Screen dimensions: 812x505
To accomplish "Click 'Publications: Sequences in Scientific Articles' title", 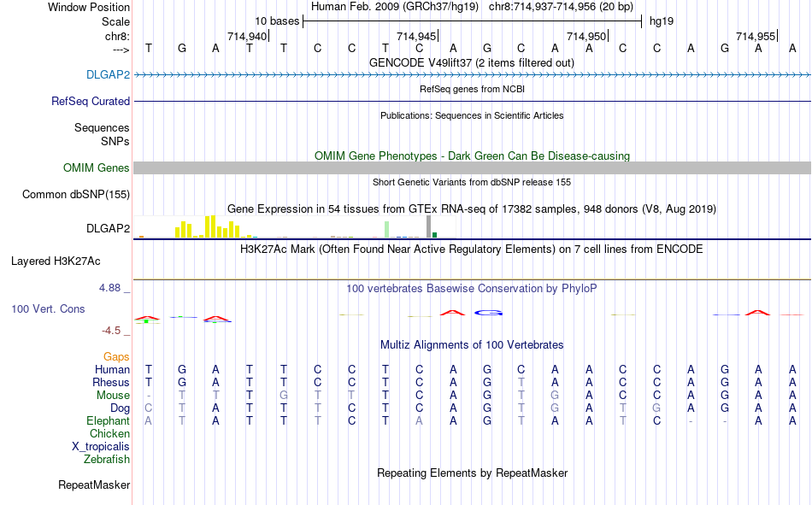I will point(472,115).
